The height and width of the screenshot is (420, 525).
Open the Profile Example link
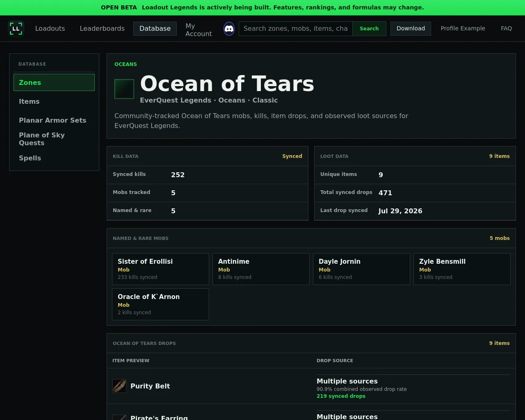(x=463, y=28)
